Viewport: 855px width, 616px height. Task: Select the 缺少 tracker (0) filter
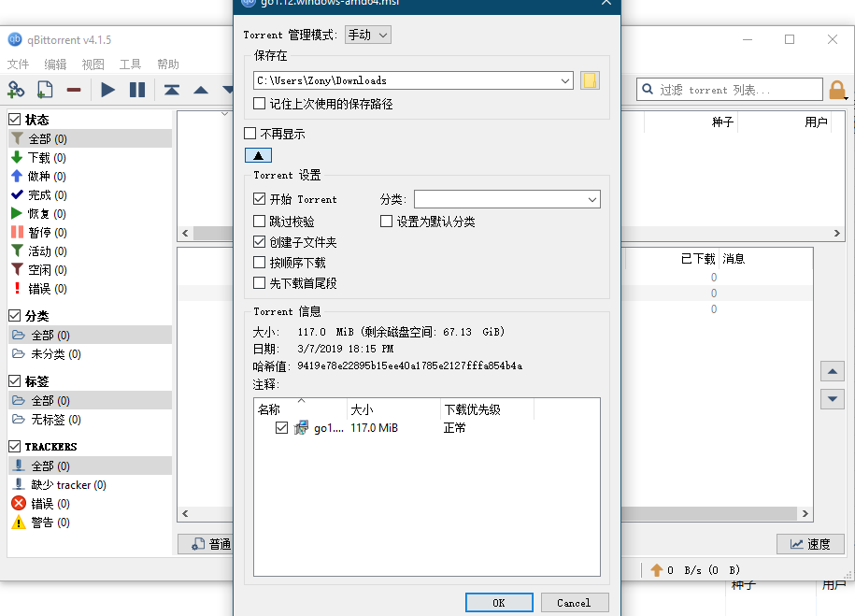[90, 485]
